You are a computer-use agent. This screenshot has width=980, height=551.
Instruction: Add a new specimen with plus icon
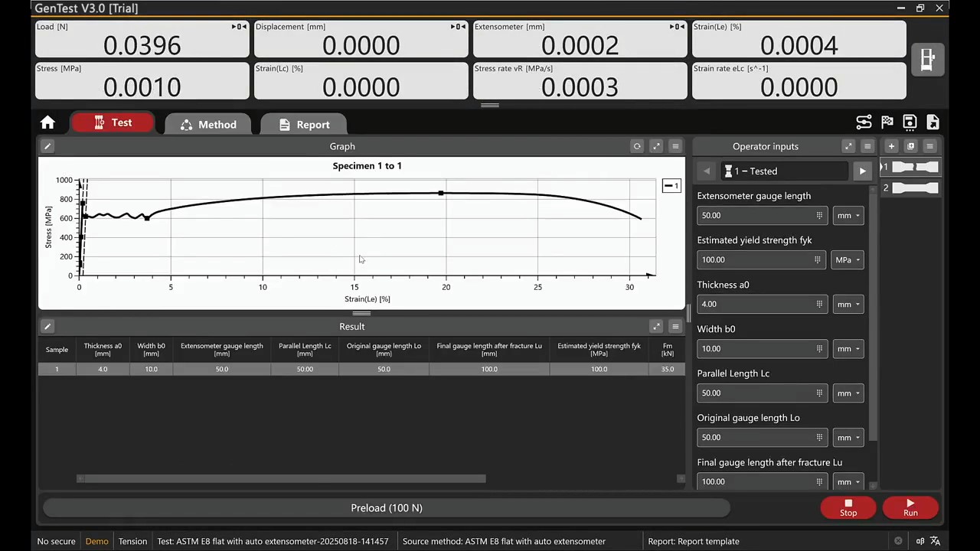891,146
